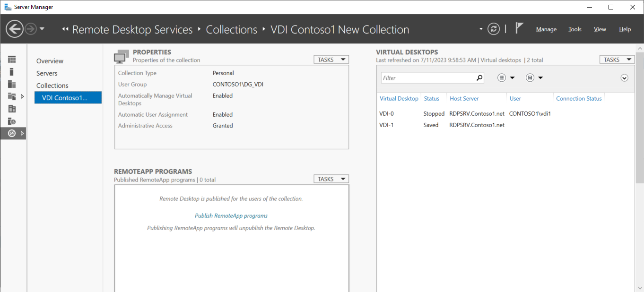Sort by Virtual Desktop column header
The width and height of the screenshot is (644, 292).
[399, 98]
